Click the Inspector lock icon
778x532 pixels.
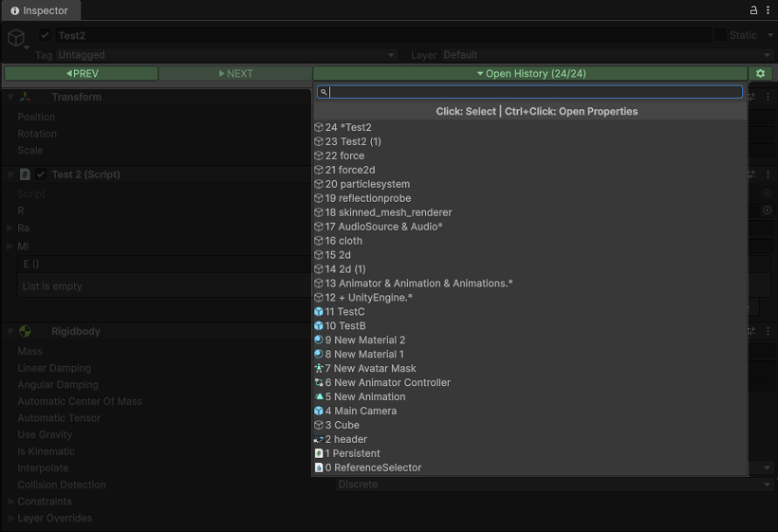pyautogui.click(x=754, y=10)
